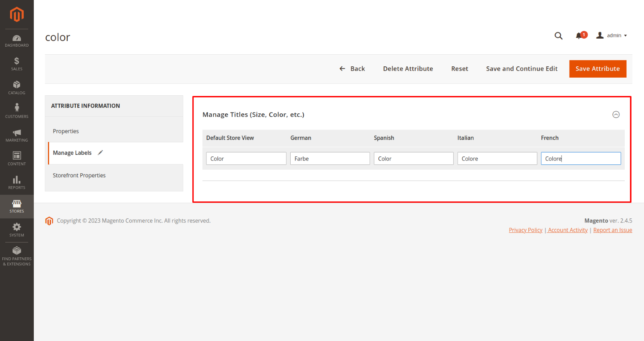Go to Customers in the sidebar
This screenshot has width=644, height=341.
click(17, 111)
